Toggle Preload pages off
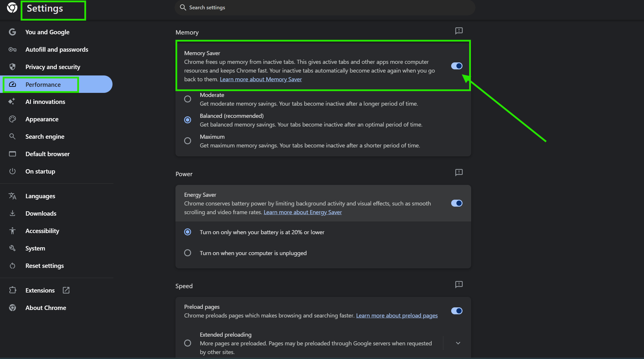 click(457, 311)
